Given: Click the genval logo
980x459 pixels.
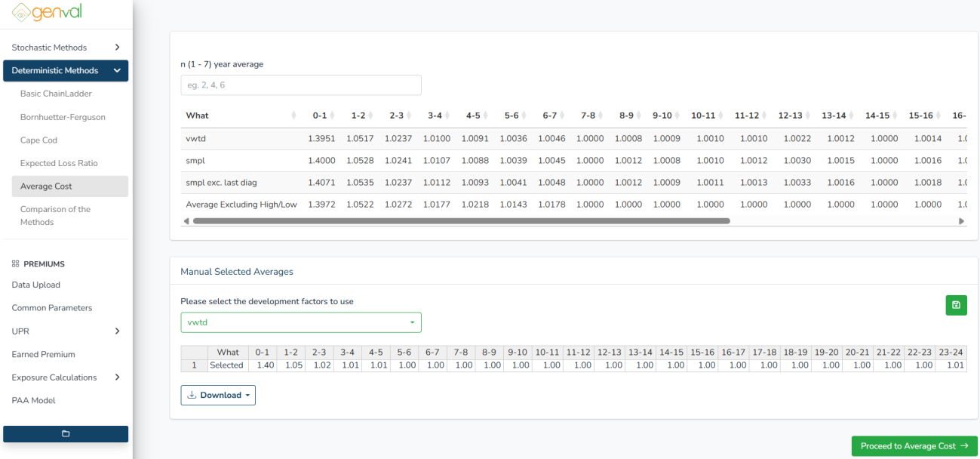Looking at the screenshot, I should (48, 13).
